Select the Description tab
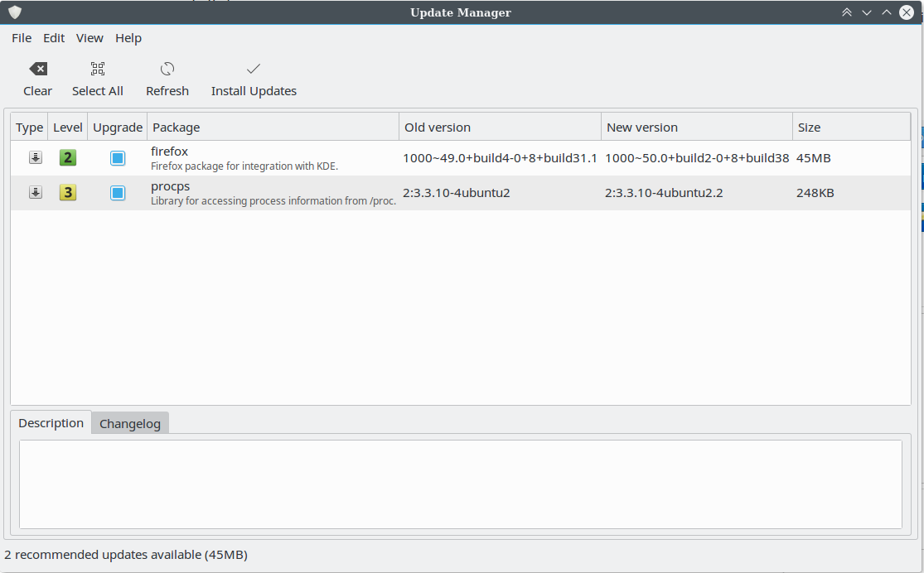The height and width of the screenshot is (573, 924). (51, 423)
